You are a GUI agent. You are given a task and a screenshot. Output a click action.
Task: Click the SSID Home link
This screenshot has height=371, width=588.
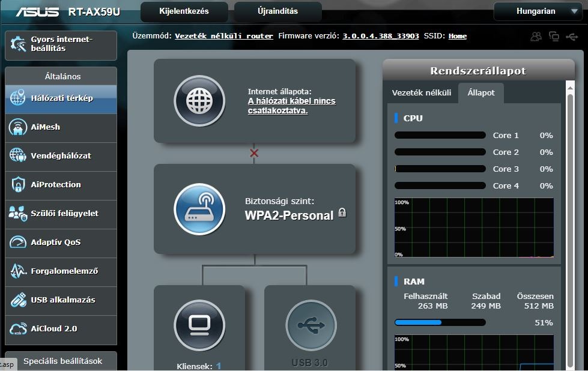coord(458,36)
